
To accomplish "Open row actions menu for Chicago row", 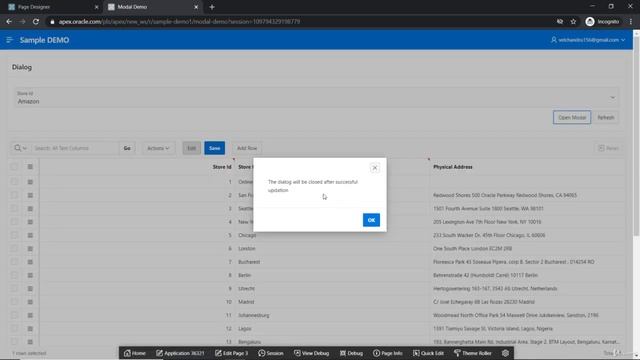I will 30,235.
